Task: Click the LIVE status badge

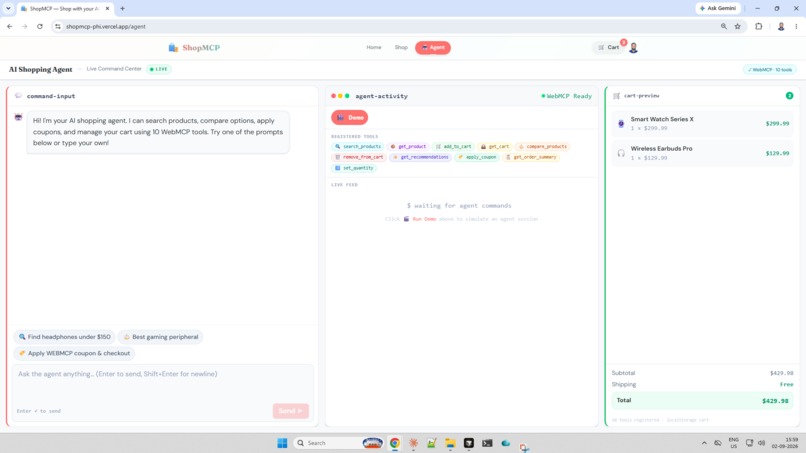Action: click(158, 69)
